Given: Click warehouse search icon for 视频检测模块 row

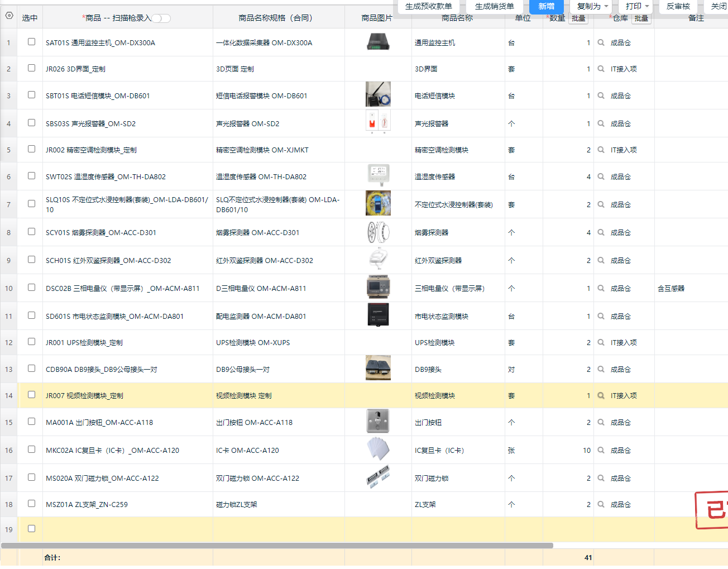Looking at the screenshot, I should pos(601,395).
